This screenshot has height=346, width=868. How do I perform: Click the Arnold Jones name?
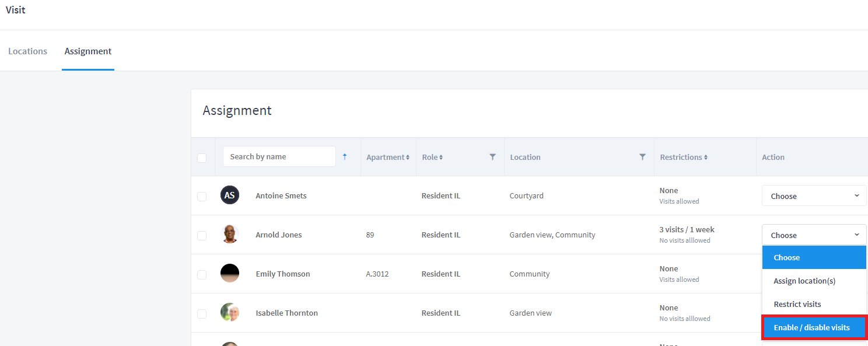pos(279,235)
